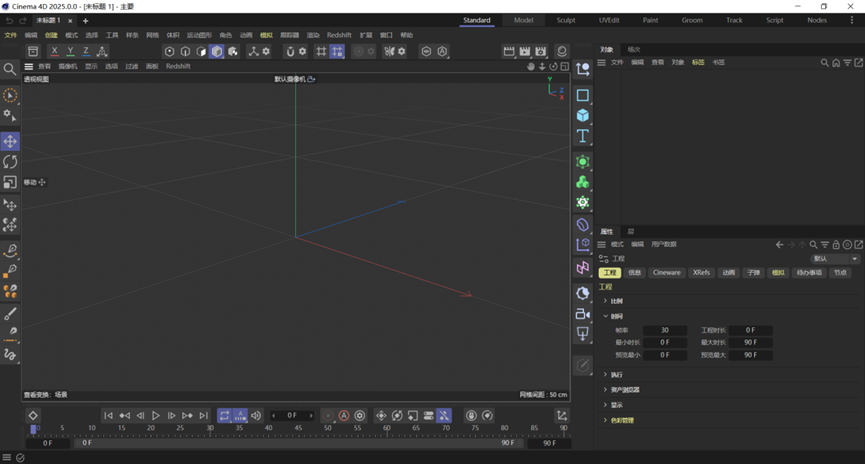Open the viewport hamburger menu
The height and width of the screenshot is (464, 865).
point(29,66)
